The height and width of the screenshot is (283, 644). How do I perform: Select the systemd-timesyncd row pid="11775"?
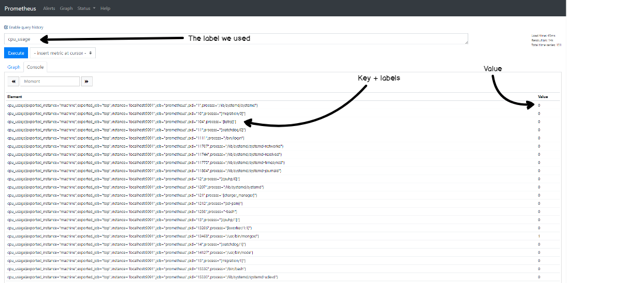point(283,163)
